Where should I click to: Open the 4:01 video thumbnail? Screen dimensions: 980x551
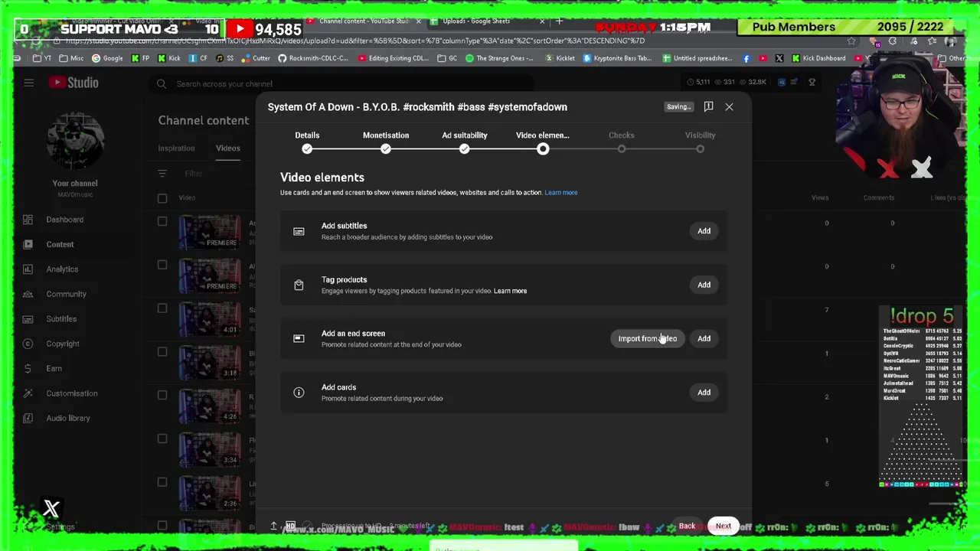pos(209,320)
